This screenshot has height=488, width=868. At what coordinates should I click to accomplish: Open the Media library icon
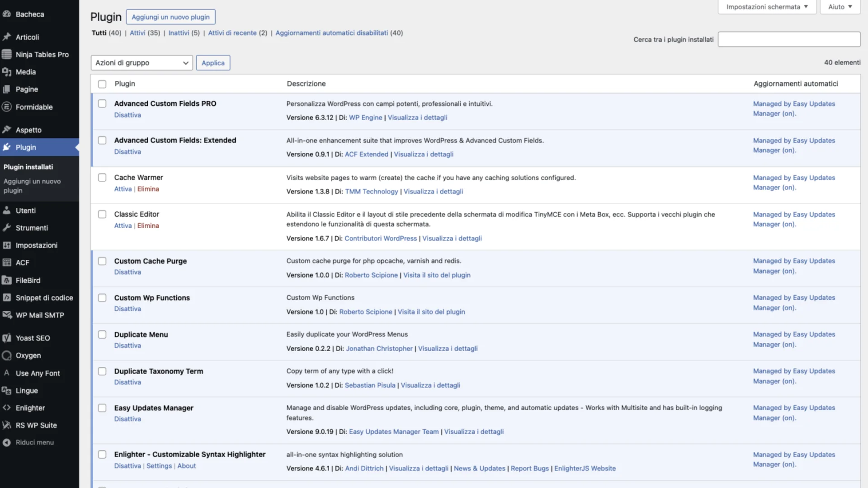click(7, 72)
